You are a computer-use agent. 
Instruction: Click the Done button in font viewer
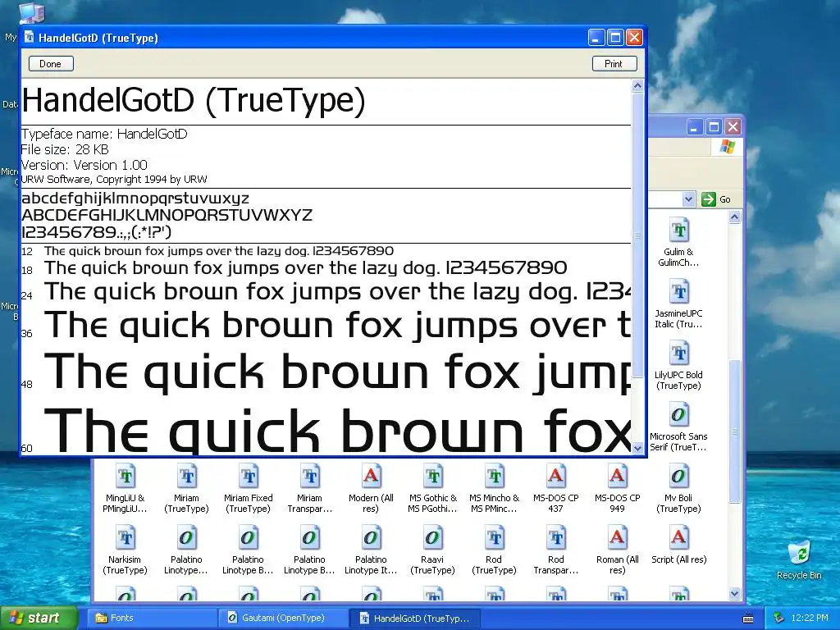[x=50, y=64]
